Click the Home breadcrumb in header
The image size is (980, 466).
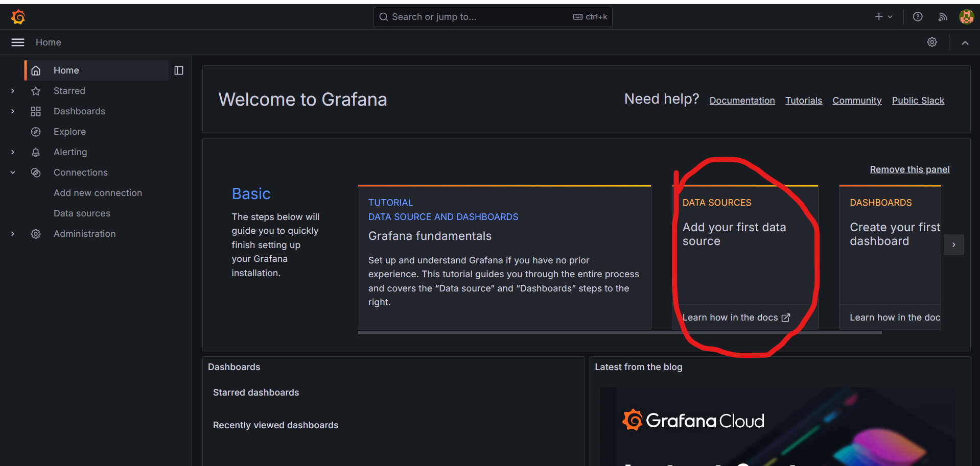49,42
